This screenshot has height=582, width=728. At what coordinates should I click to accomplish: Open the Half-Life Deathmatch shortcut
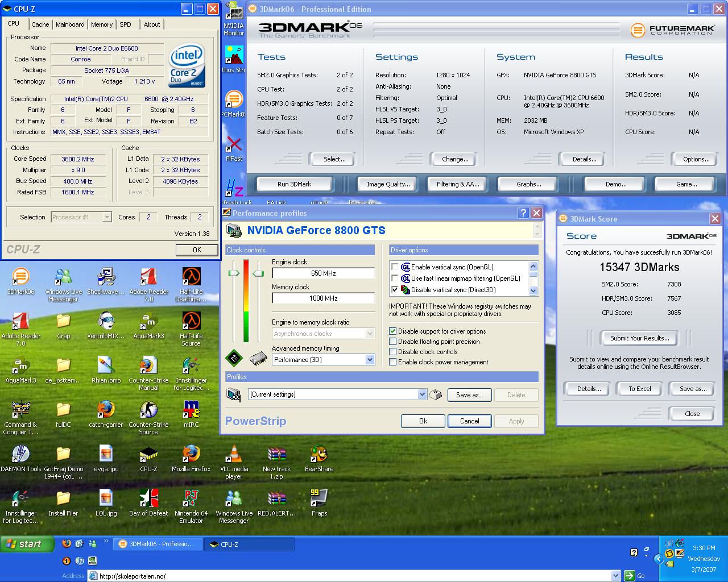pyautogui.click(x=191, y=277)
